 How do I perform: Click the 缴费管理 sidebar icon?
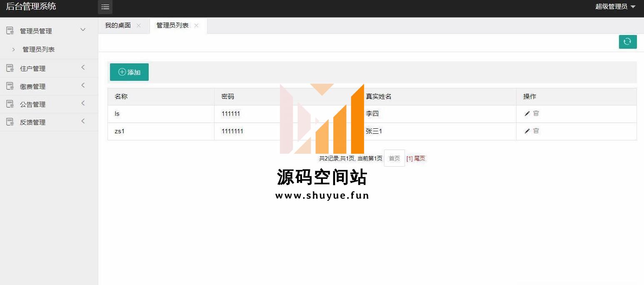pyautogui.click(x=10, y=86)
